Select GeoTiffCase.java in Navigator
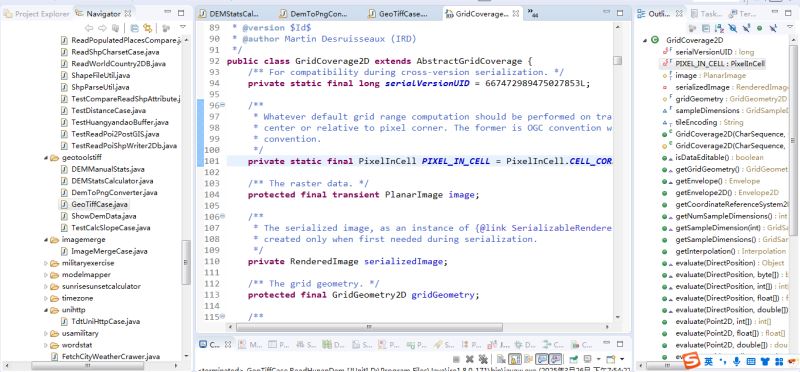 tap(99, 204)
